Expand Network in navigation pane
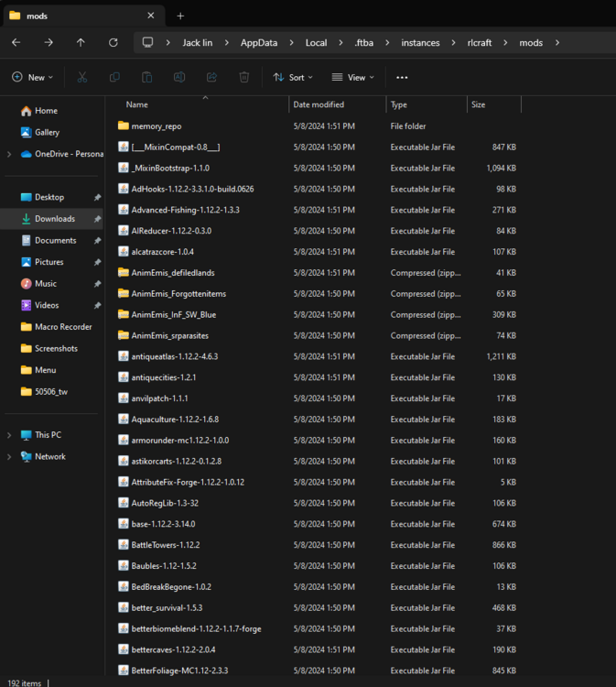Image resolution: width=616 pixels, height=687 pixels. click(x=9, y=456)
